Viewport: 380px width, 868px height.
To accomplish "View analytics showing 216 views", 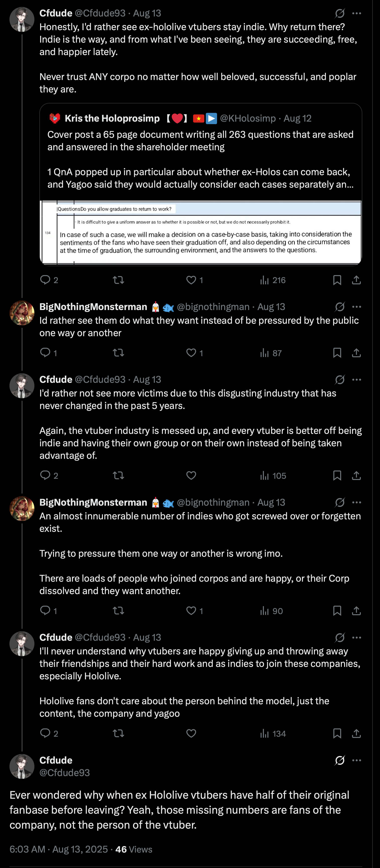I will 273,280.
